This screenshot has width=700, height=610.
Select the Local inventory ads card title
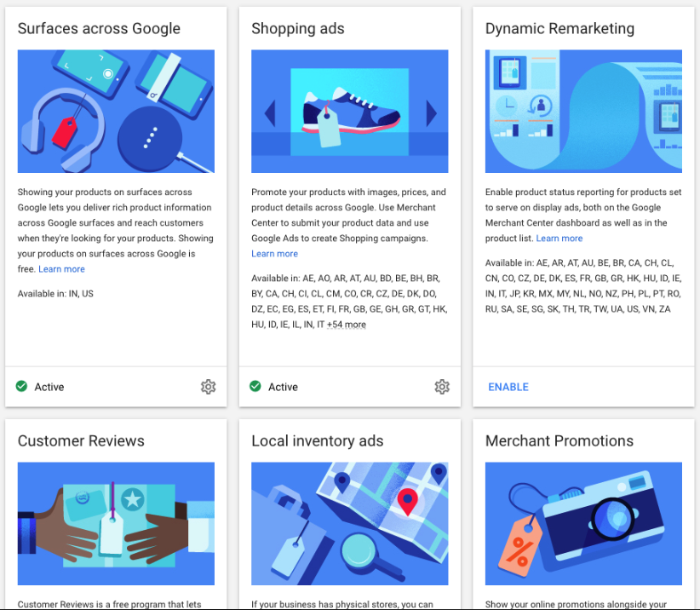(x=317, y=440)
